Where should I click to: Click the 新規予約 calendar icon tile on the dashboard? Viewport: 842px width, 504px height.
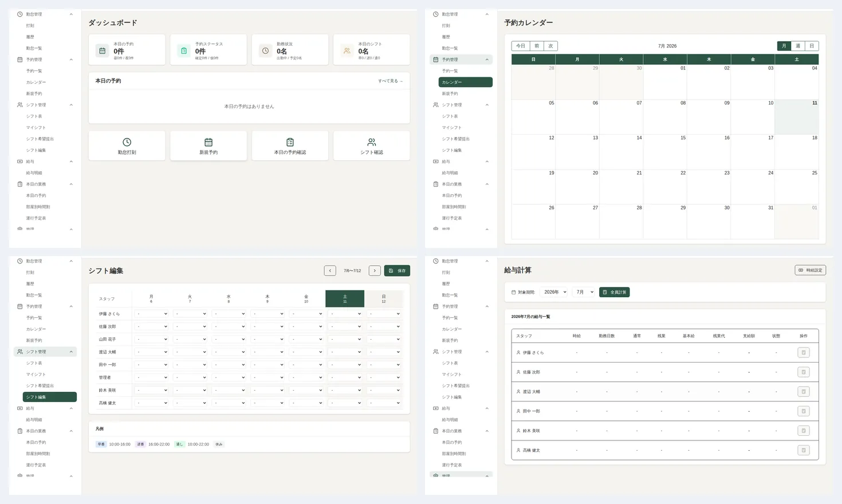tap(208, 145)
